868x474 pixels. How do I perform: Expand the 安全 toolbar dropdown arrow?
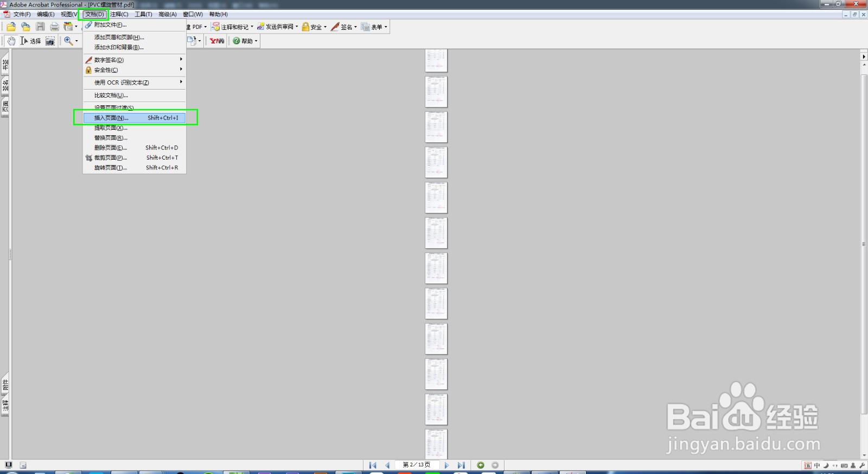click(x=325, y=27)
